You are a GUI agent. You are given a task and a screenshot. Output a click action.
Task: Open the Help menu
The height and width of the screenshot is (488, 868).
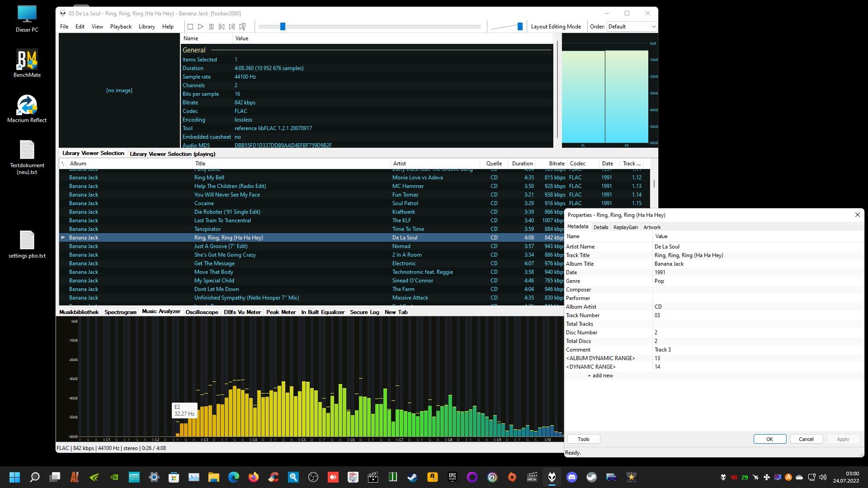pyautogui.click(x=168, y=27)
